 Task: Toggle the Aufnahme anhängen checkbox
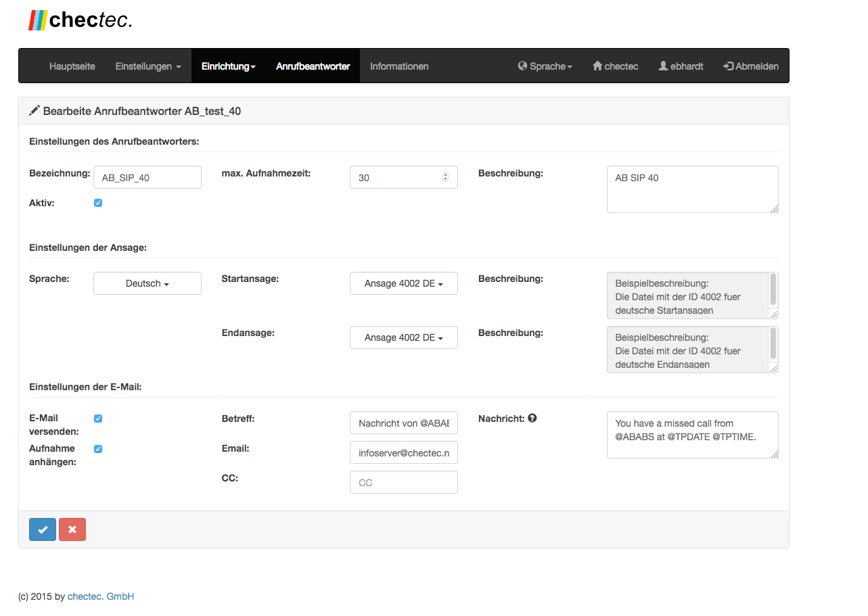pos(98,449)
